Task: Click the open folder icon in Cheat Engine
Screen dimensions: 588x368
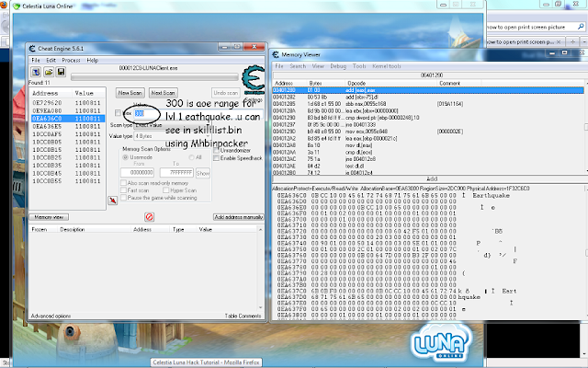Action: (x=49, y=72)
